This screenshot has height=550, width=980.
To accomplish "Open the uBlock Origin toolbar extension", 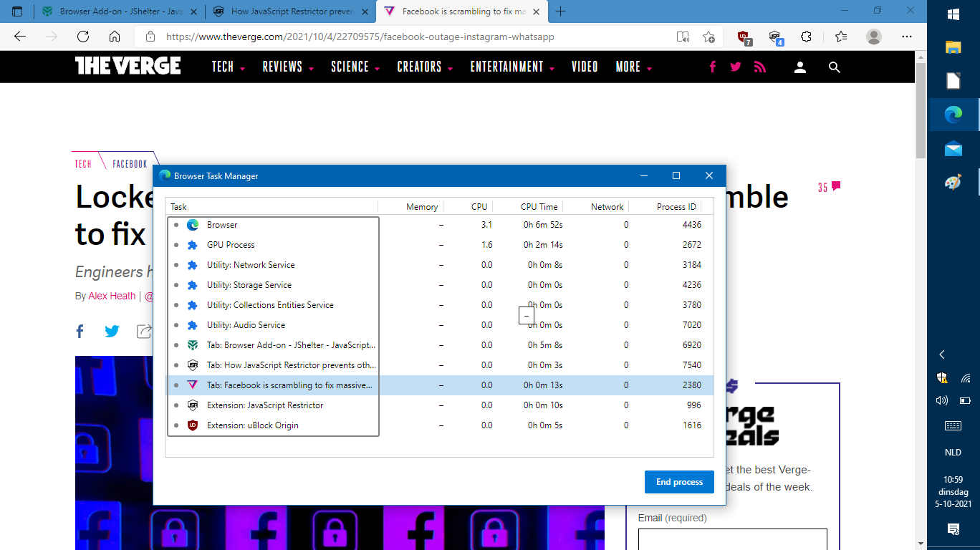I will 744,37.
